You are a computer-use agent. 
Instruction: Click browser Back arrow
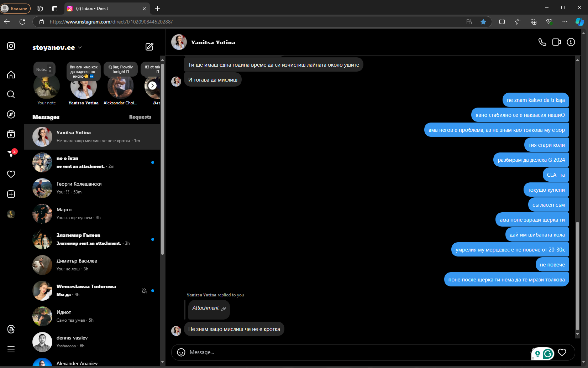click(x=7, y=22)
